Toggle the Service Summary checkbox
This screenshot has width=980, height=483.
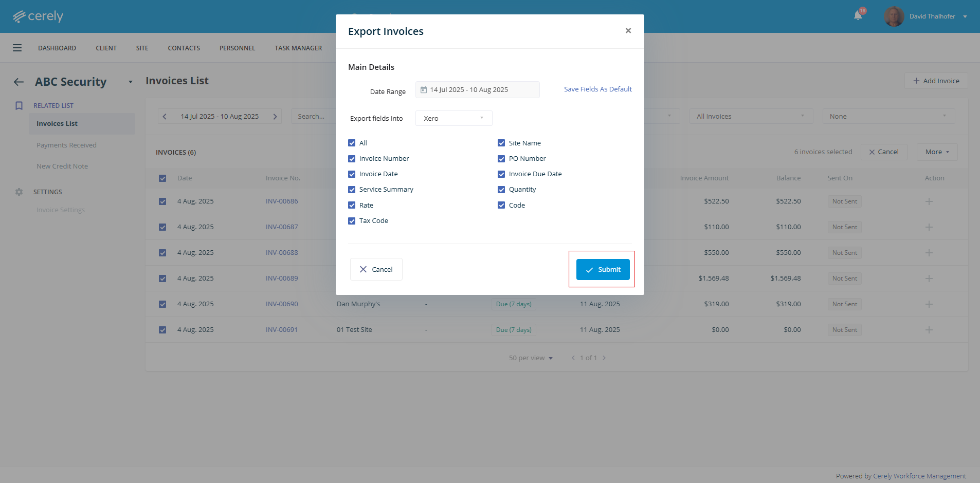tap(352, 190)
